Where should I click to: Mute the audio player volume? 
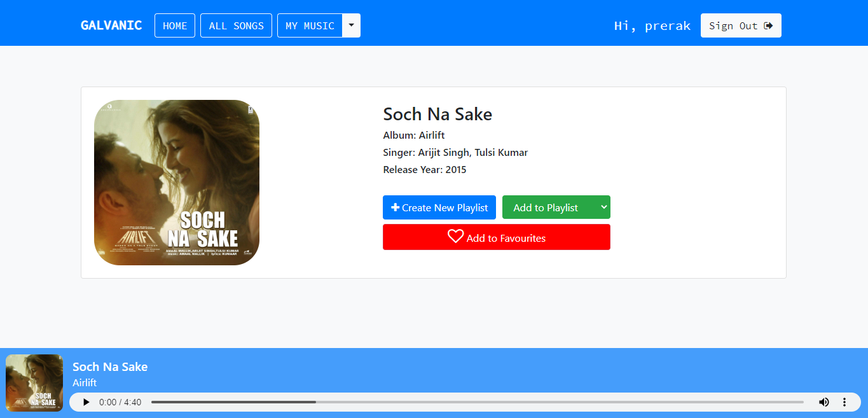pos(824,402)
